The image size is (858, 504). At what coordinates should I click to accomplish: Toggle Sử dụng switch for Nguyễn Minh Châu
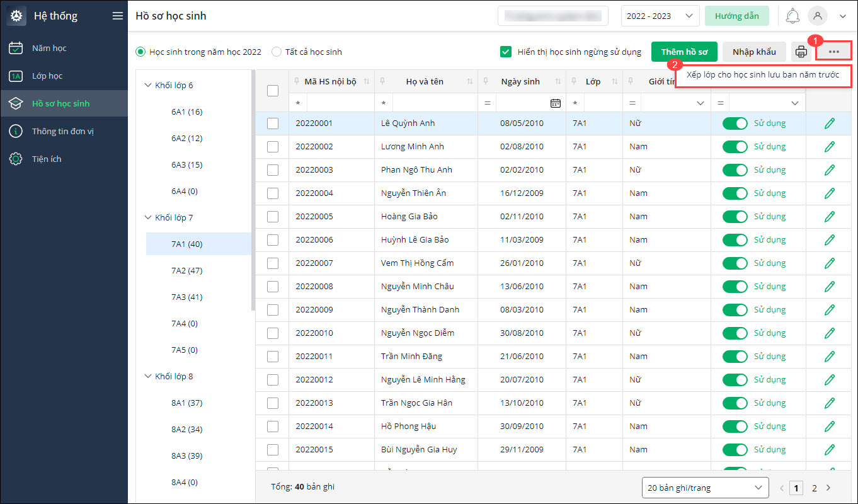tap(735, 287)
